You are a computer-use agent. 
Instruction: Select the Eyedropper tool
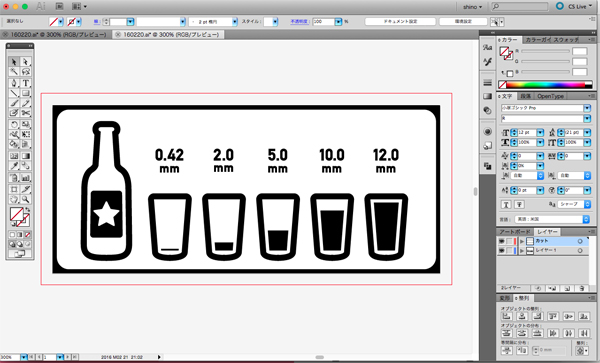(x=14, y=166)
